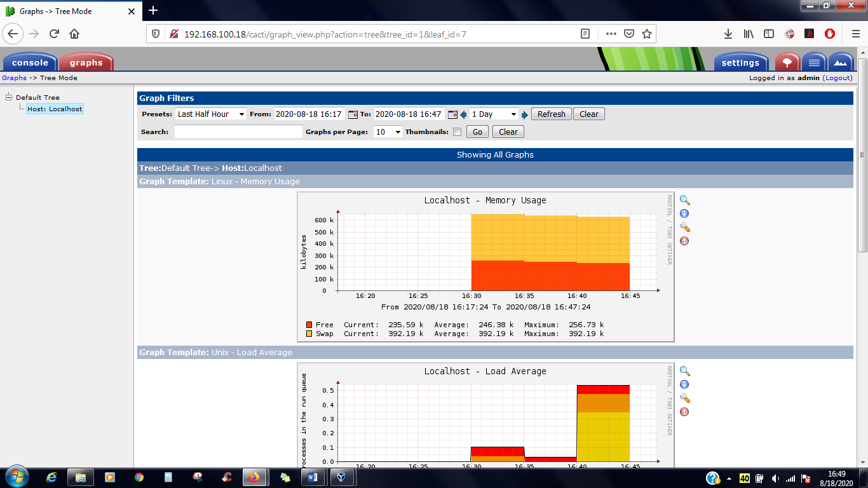This screenshot has width=868, height=488.
Task: Open Load Average graph properties wrench icon
Action: coord(684,398)
